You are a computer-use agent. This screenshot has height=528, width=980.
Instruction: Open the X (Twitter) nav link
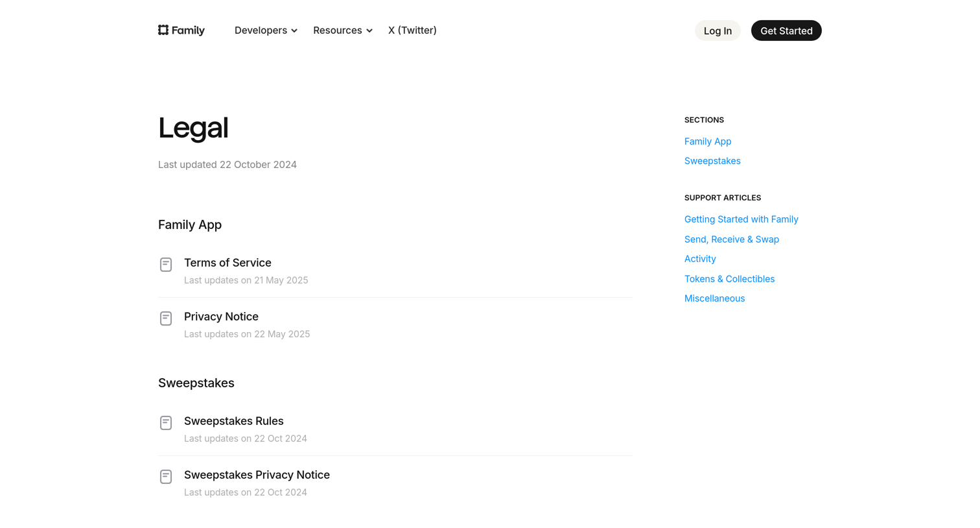[x=412, y=30]
